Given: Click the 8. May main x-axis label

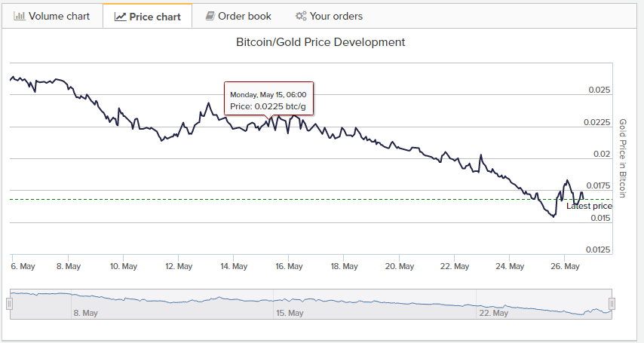Looking at the screenshot, I should click(69, 266).
